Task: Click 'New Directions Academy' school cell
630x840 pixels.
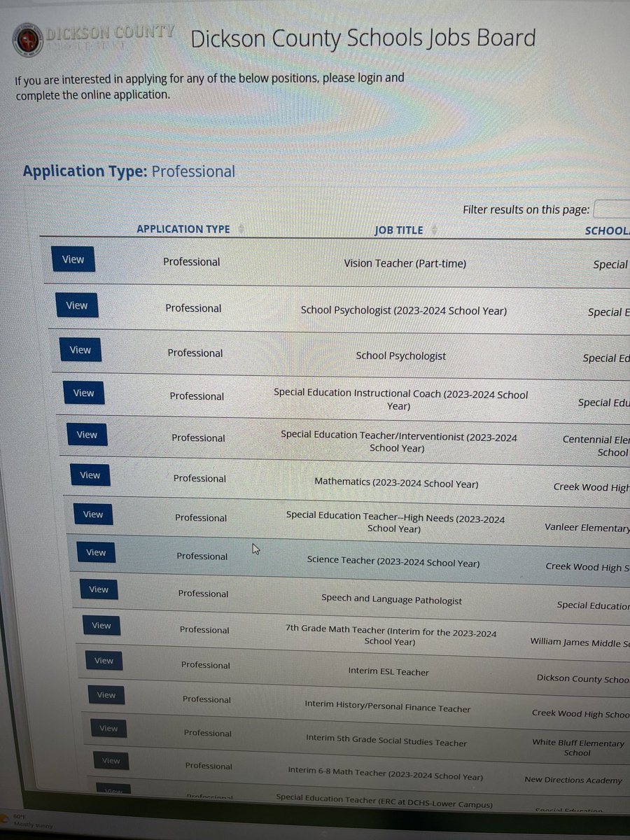Action: tap(573, 780)
